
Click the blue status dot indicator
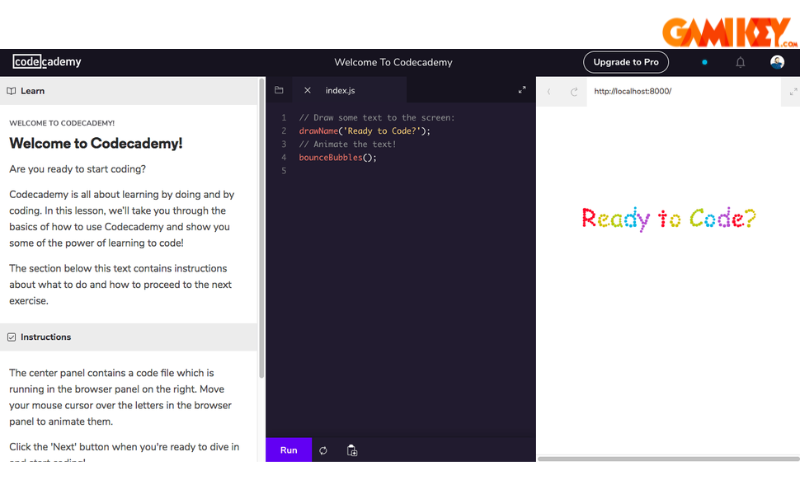point(705,62)
